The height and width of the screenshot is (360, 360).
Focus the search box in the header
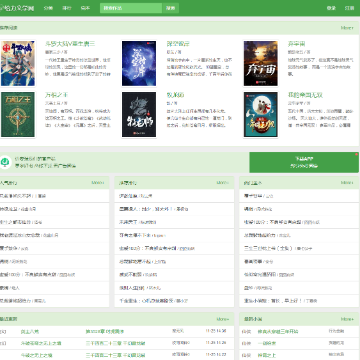(x=131, y=8)
